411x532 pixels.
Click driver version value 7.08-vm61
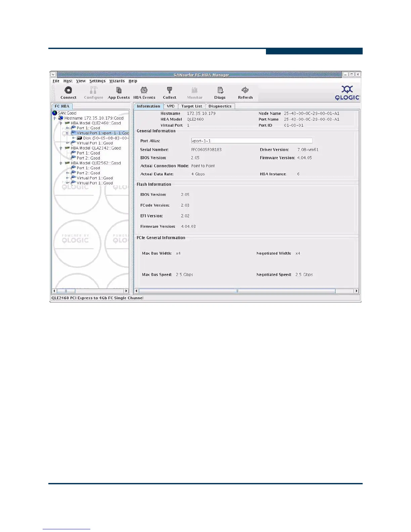click(308, 149)
